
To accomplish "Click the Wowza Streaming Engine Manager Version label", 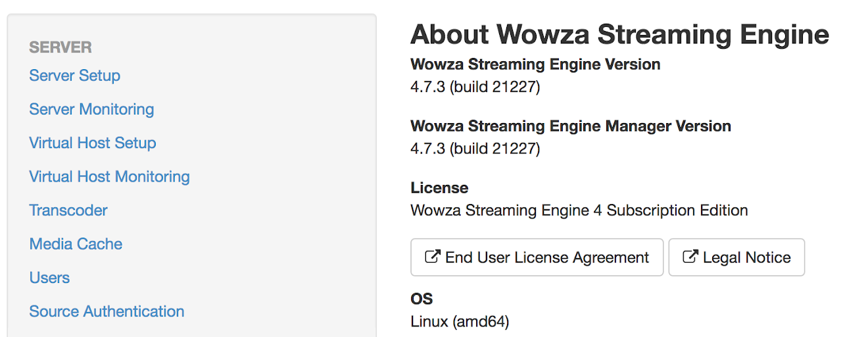I will point(570,126).
